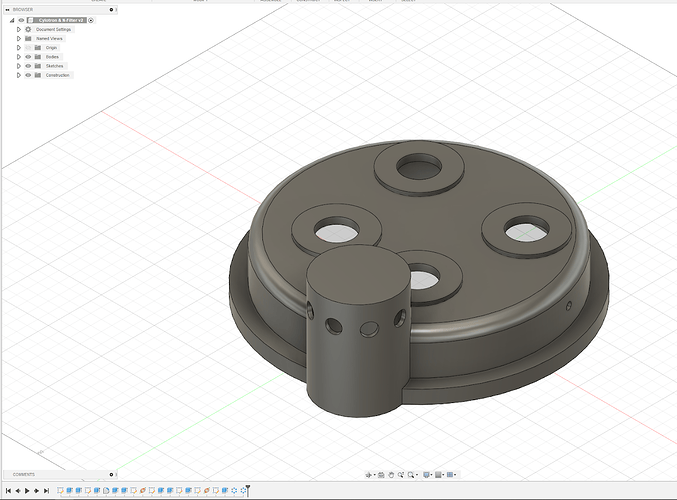
Task: Click the Named Views folder icon
Action: coord(28,38)
